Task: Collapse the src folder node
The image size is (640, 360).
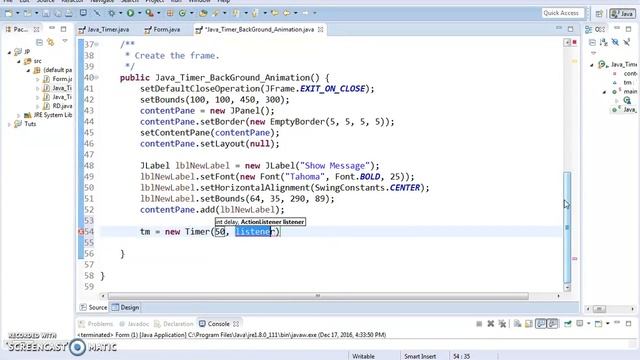Action: 19,61
